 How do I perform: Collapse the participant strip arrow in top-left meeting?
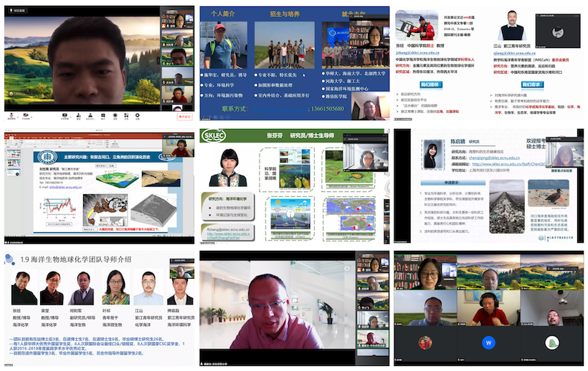(x=158, y=60)
